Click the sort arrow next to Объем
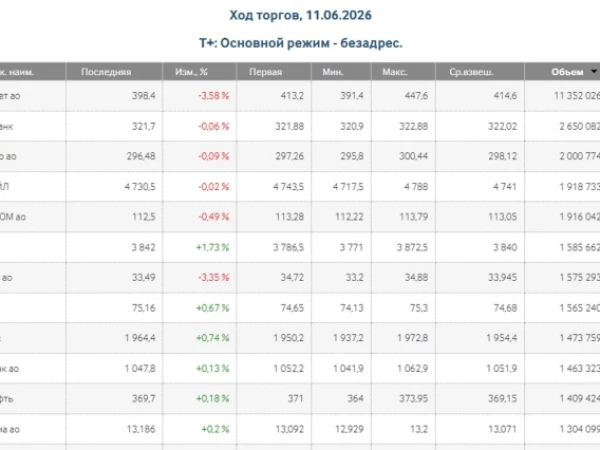 click(594, 72)
